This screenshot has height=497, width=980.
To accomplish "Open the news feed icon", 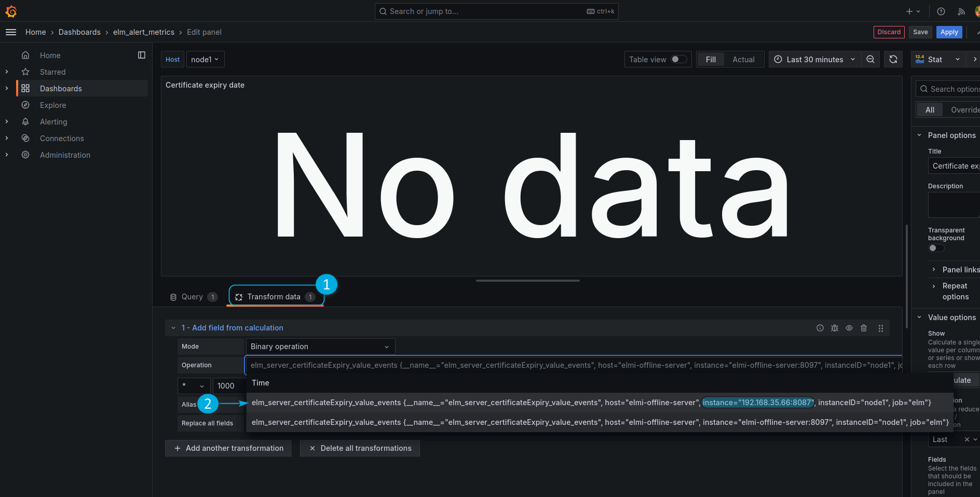I will coord(961,11).
